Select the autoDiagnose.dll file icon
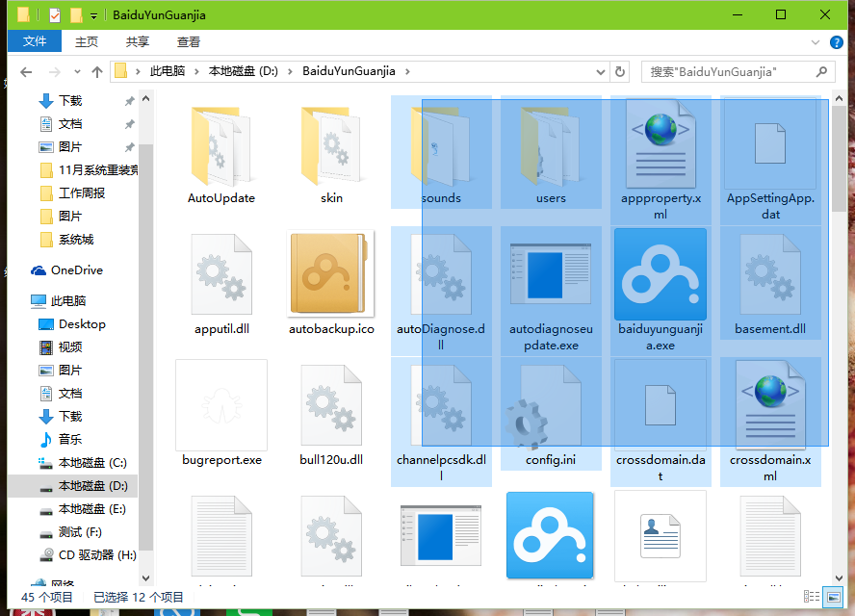The width and height of the screenshot is (855, 616). pos(441,274)
